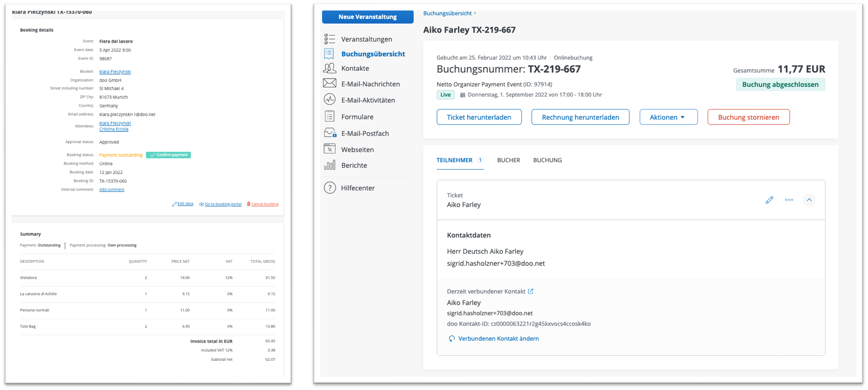Click Buchungsnummer TX-219-667 heading
This screenshot has width=868, height=390.
click(x=508, y=69)
